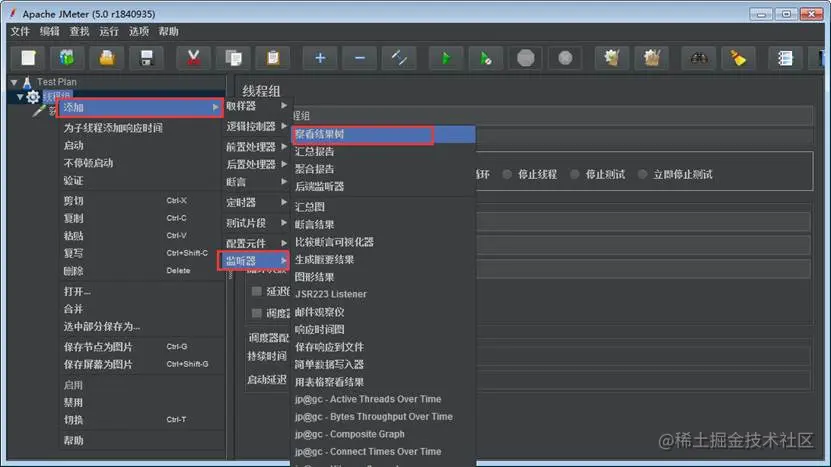Select 断言结果 listener
Image resolution: width=831 pixels, height=467 pixels.
click(x=384, y=225)
